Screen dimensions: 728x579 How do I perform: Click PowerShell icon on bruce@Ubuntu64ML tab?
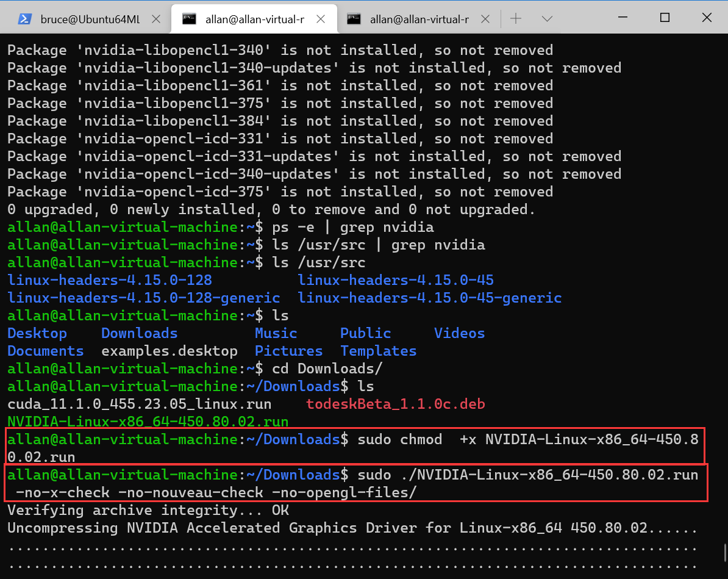click(24, 19)
